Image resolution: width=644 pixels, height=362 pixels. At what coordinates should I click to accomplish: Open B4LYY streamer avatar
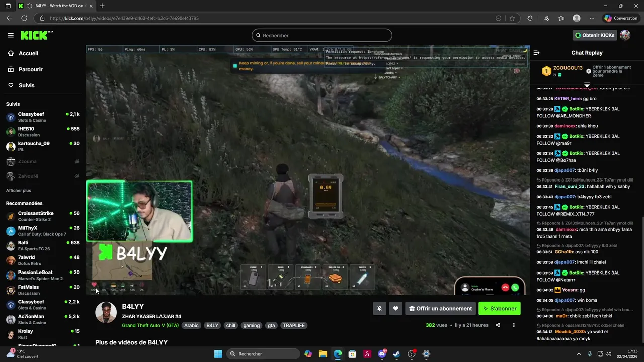pyautogui.click(x=106, y=312)
